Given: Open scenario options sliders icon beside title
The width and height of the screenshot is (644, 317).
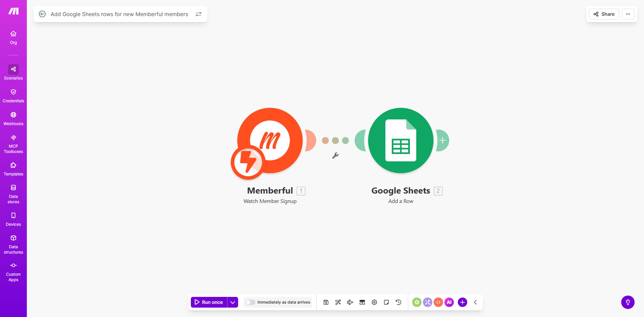Looking at the screenshot, I should (199, 14).
